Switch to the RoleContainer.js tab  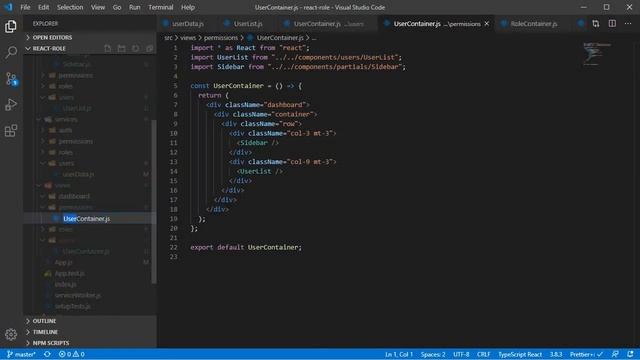[x=533, y=24]
